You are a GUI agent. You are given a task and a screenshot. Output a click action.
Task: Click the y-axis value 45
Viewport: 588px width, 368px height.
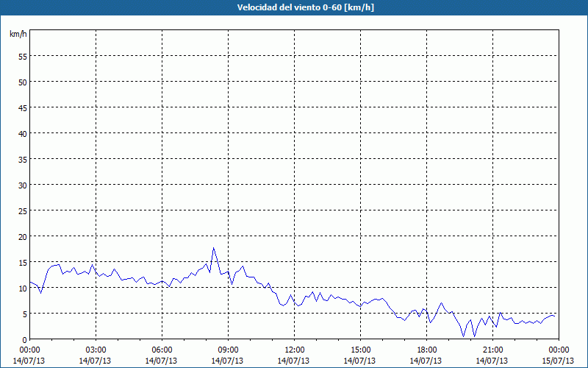click(23, 107)
